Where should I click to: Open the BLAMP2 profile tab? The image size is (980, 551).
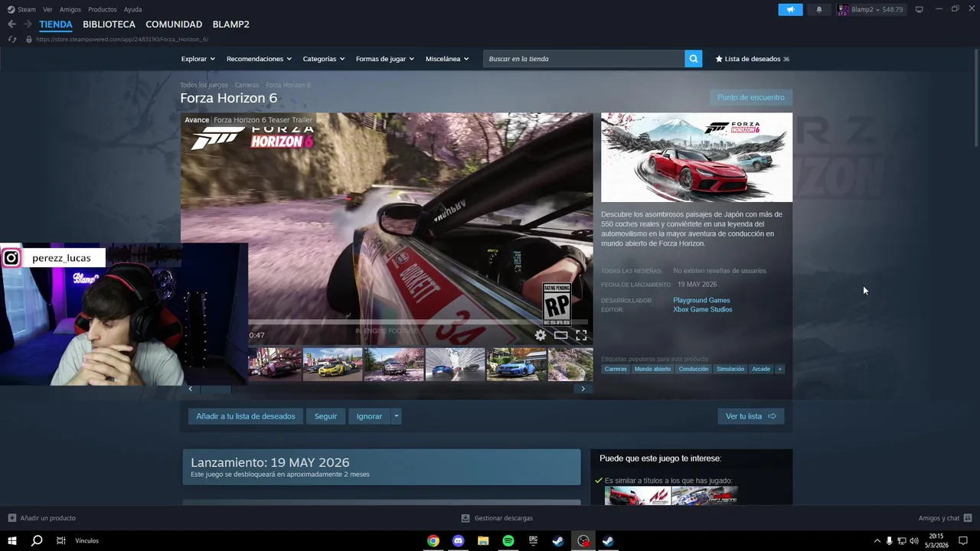click(230, 24)
